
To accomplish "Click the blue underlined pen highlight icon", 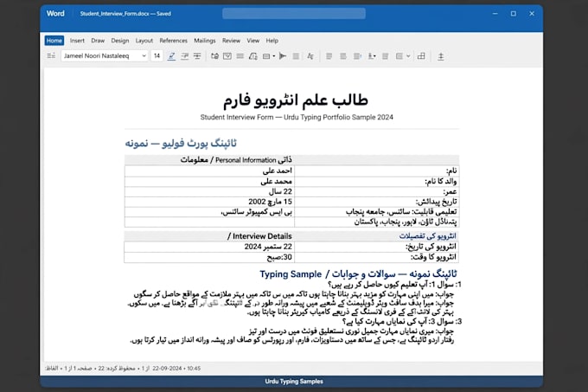I will (171, 56).
